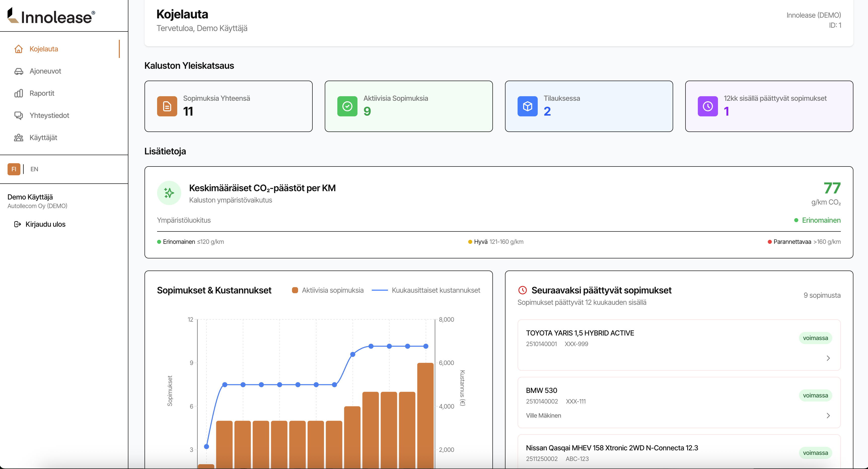Screen dimensions: 868x469
Task: Click the Erinomainen environmental rating status
Action: click(x=817, y=220)
